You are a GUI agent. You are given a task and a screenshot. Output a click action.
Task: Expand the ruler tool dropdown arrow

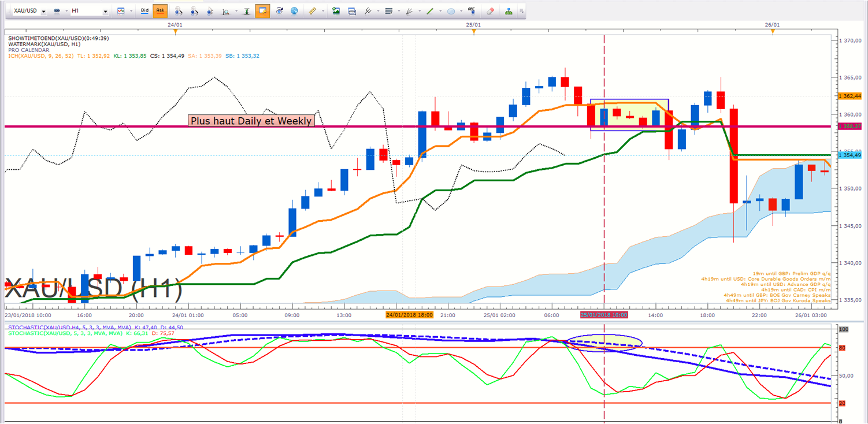click(322, 11)
